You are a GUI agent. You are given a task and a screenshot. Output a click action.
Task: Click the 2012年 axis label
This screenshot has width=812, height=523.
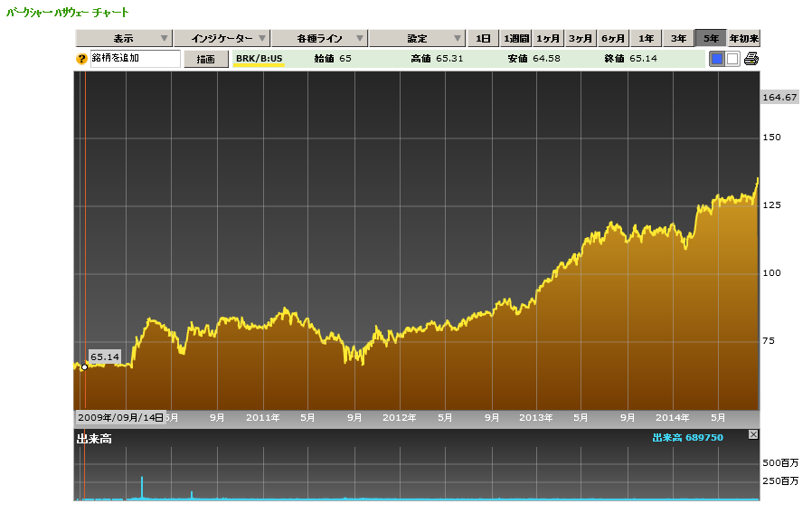click(400, 417)
